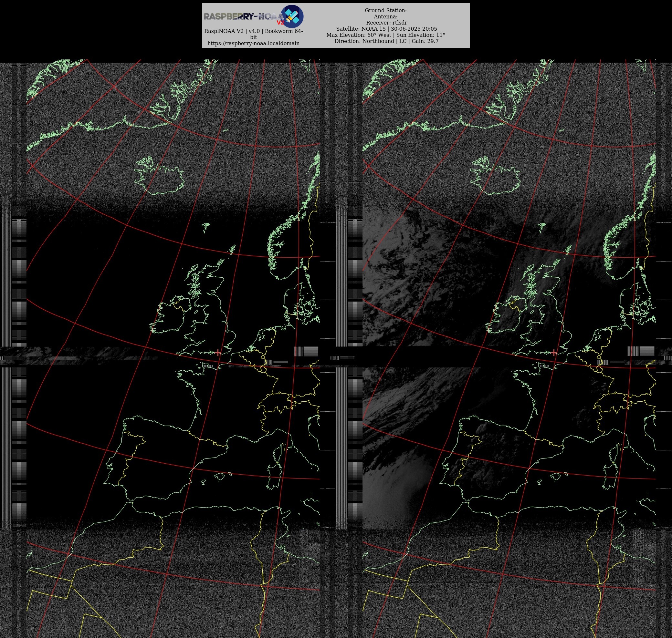Select the 'Ground Station:' label

[385, 11]
